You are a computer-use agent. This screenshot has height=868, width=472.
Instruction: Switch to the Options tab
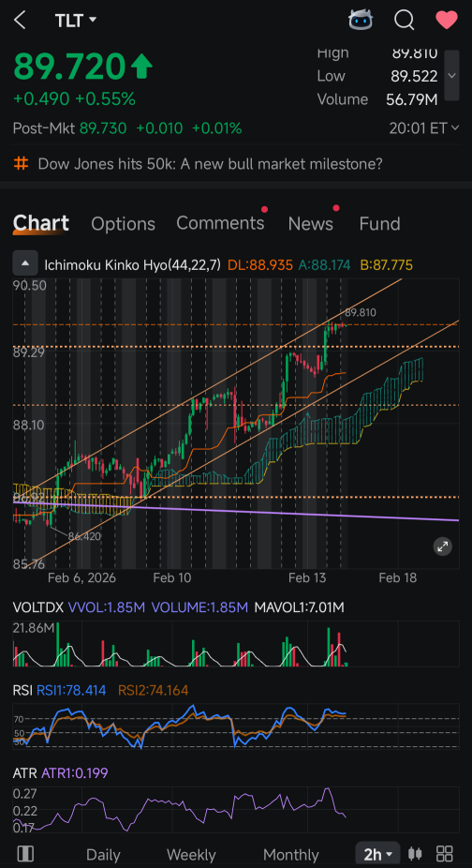[123, 224]
